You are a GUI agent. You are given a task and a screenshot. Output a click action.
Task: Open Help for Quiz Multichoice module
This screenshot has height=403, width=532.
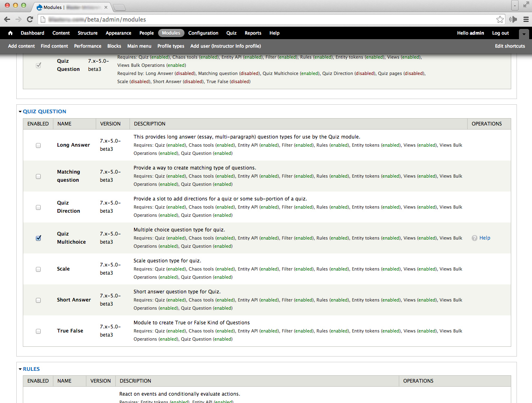click(x=484, y=238)
